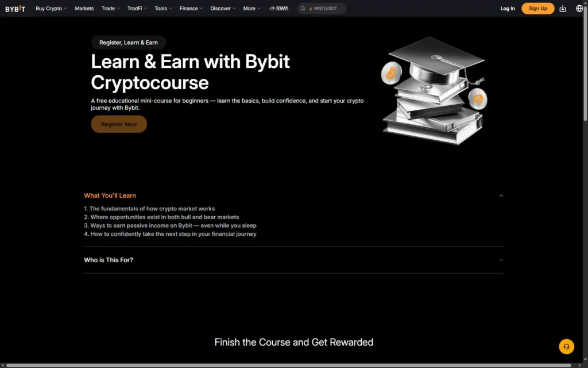This screenshot has height=368, width=588.
Task: Click the graduation cap books illustration
Action: (434, 90)
